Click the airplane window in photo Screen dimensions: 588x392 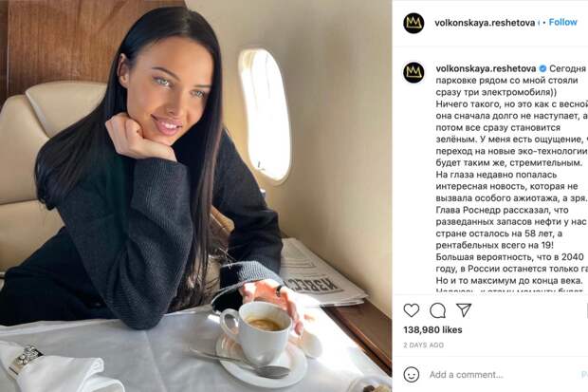pos(266,115)
